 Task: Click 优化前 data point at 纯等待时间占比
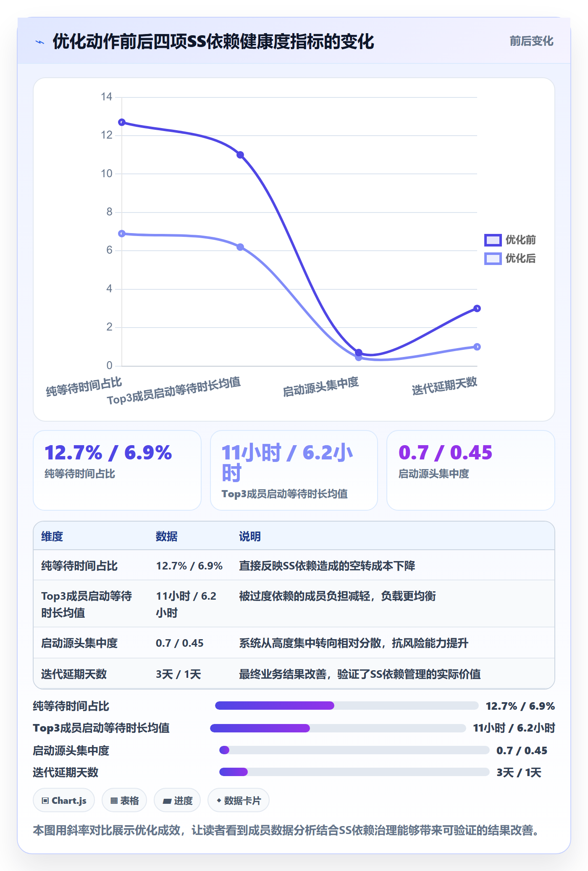[x=122, y=122]
